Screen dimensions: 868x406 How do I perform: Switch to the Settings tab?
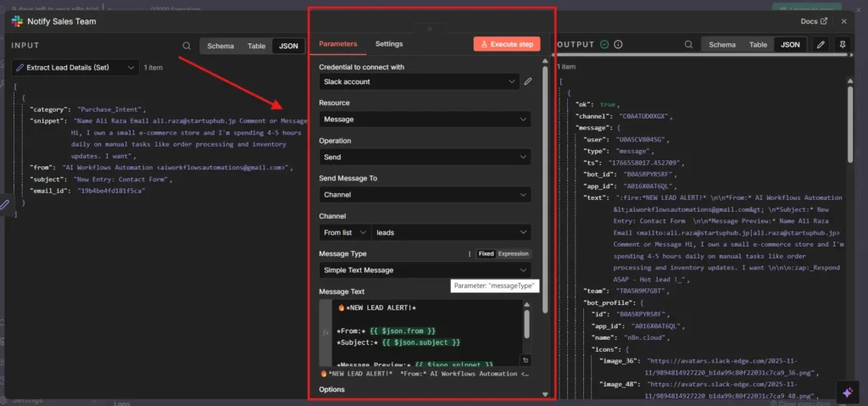[x=389, y=44]
